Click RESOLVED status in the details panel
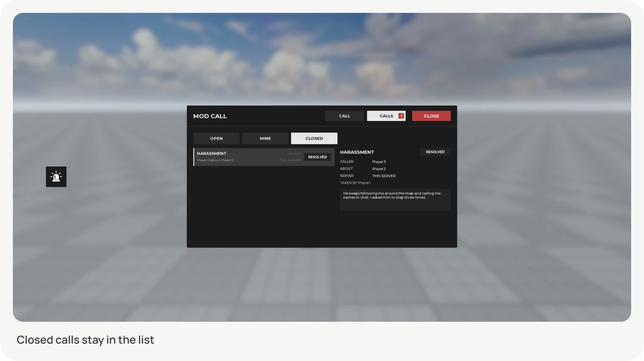Screen dimensions: 644x361 pyautogui.click(x=435, y=152)
